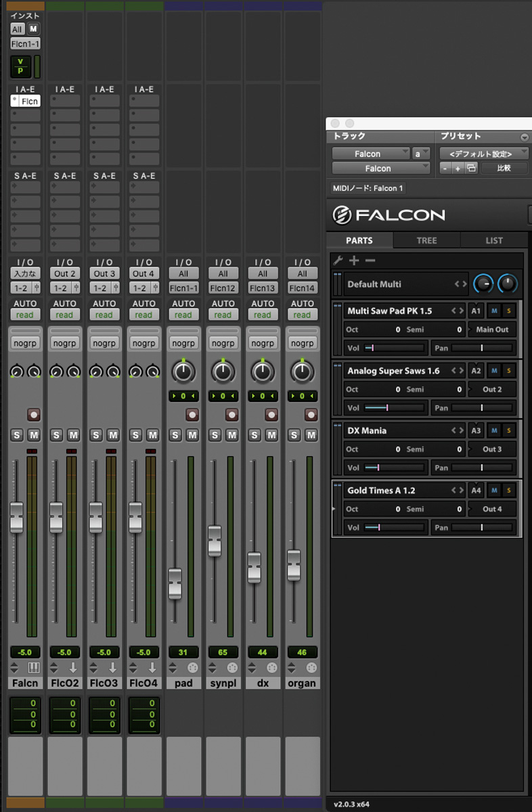
Task: Click the 比較 compare button
Action: pos(504,168)
